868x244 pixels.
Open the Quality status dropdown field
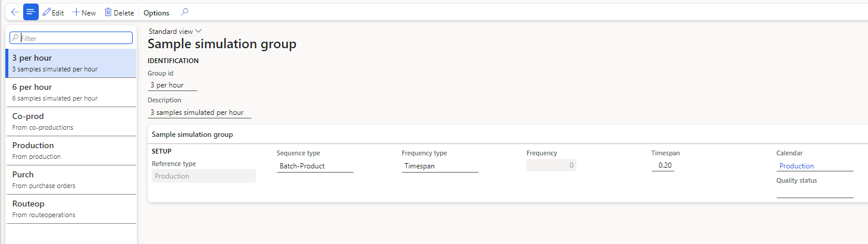click(x=814, y=192)
